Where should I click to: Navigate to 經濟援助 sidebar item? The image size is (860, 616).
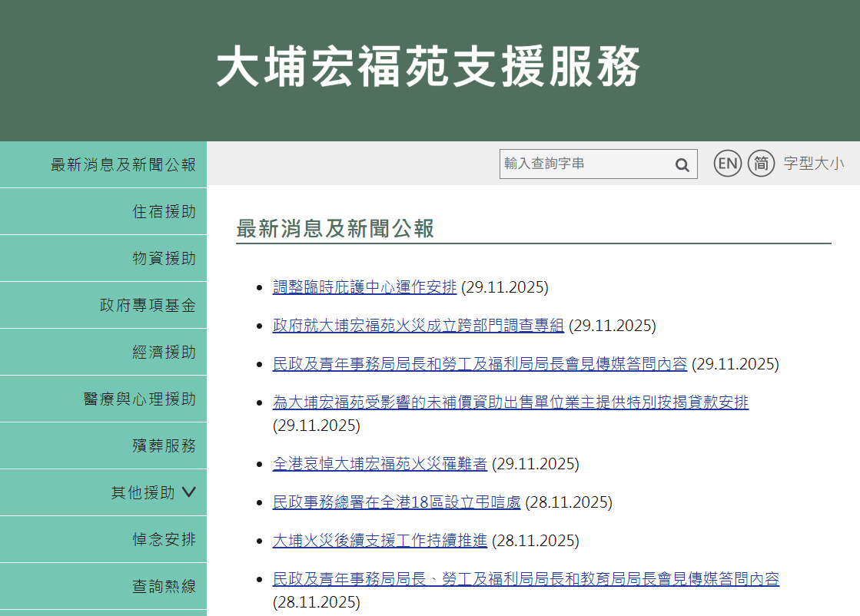164,353
